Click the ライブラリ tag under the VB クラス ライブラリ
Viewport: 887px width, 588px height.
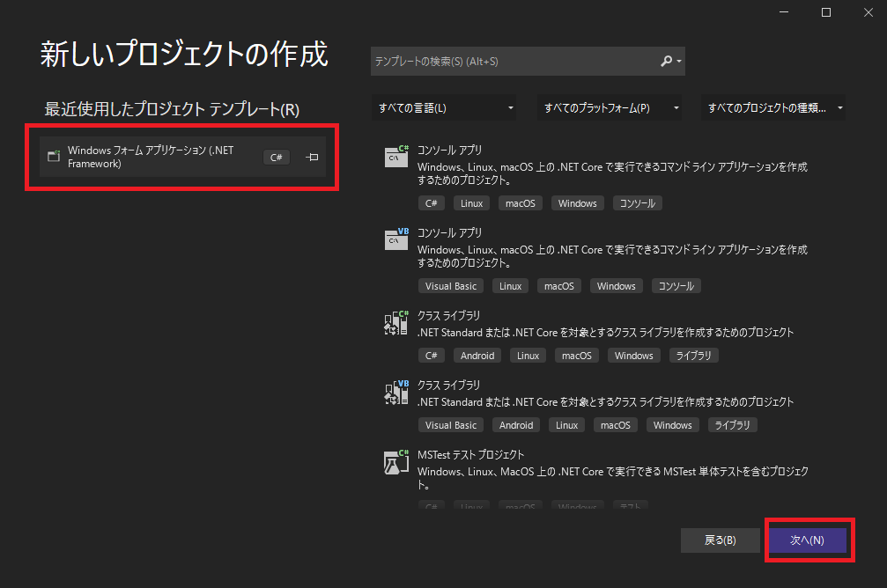pos(733,425)
